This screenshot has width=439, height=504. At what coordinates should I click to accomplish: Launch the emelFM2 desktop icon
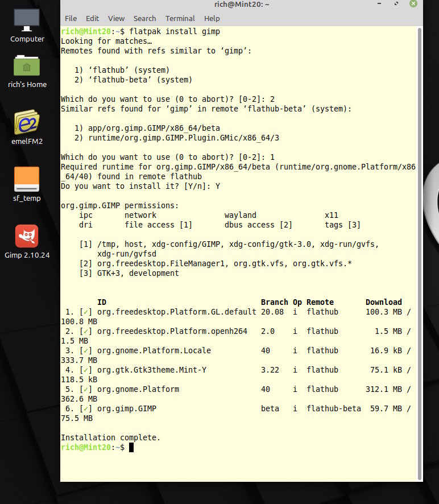click(x=27, y=127)
